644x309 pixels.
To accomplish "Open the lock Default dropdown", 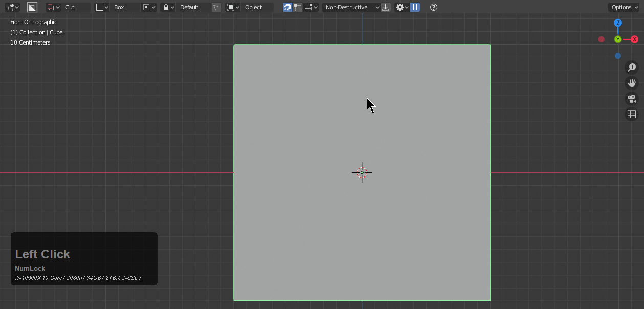I will click(x=167, y=7).
